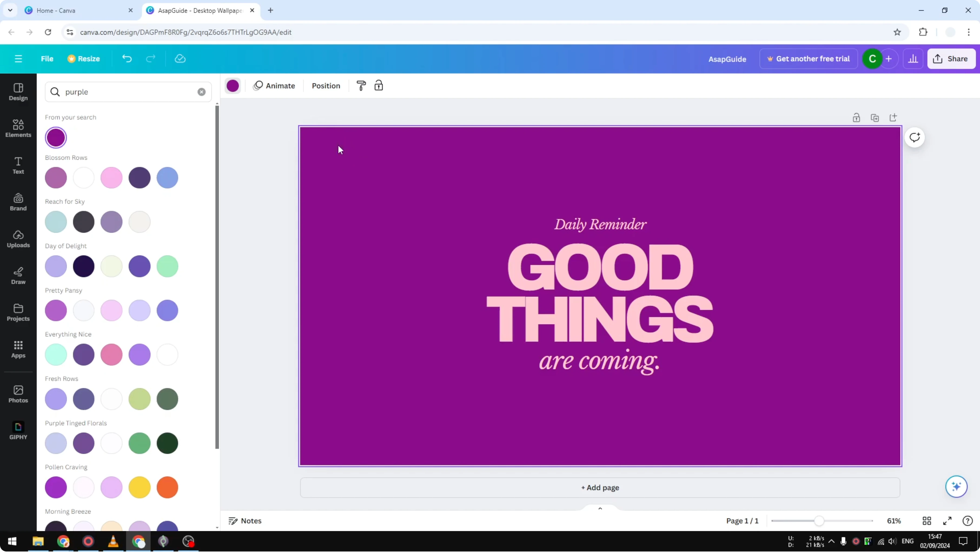Click the color panel scrollbar
980x552 pixels.
click(217, 277)
